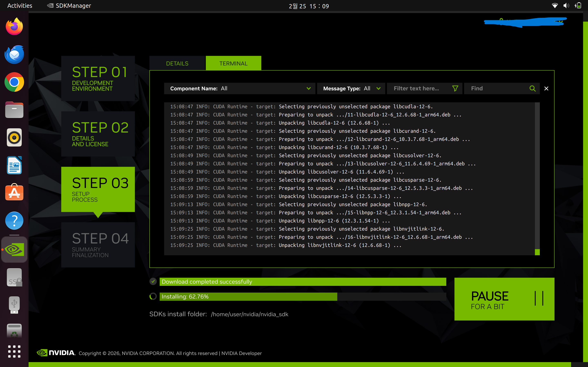Click the Find magnifier icon
588x367 pixels.
tap(532, 88)
